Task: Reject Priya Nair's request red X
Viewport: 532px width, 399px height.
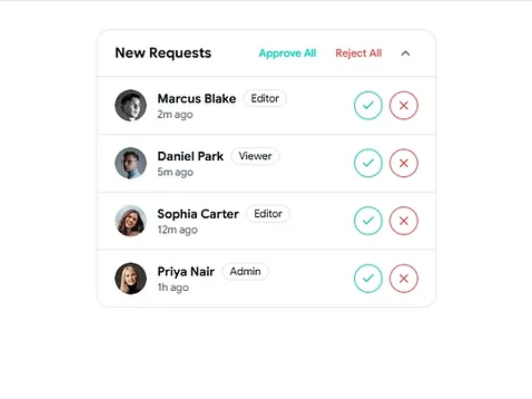Action: 404,278
